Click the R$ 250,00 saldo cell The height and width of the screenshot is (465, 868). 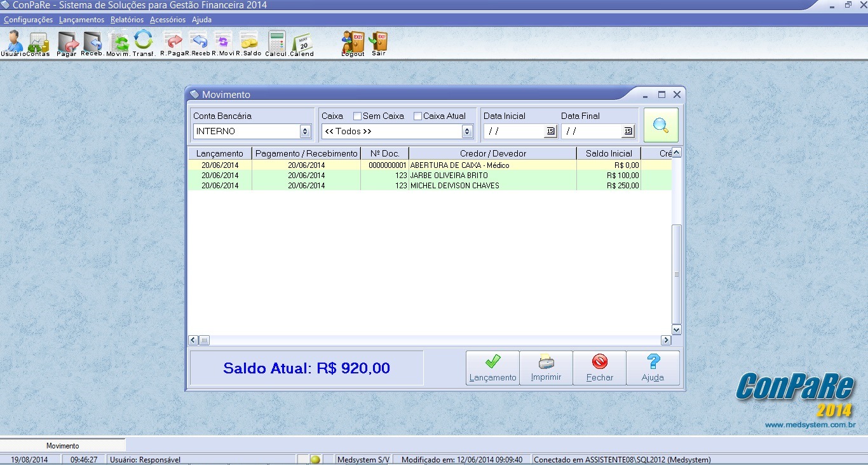click(609, 185)
